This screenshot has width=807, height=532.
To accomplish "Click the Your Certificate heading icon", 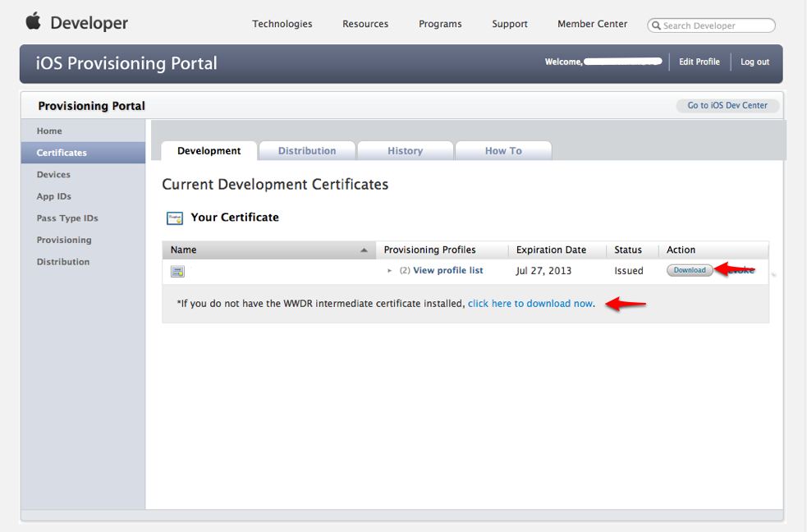I will 175,218.
